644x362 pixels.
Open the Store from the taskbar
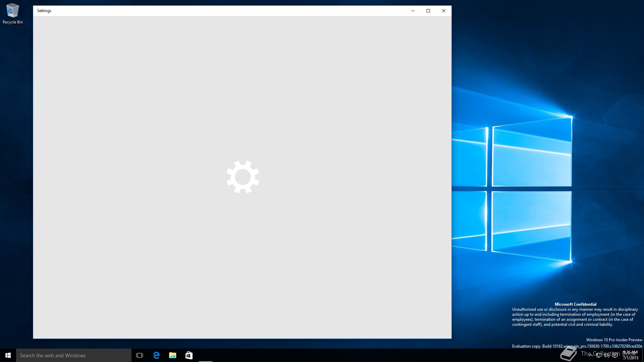tap(189, 355)
